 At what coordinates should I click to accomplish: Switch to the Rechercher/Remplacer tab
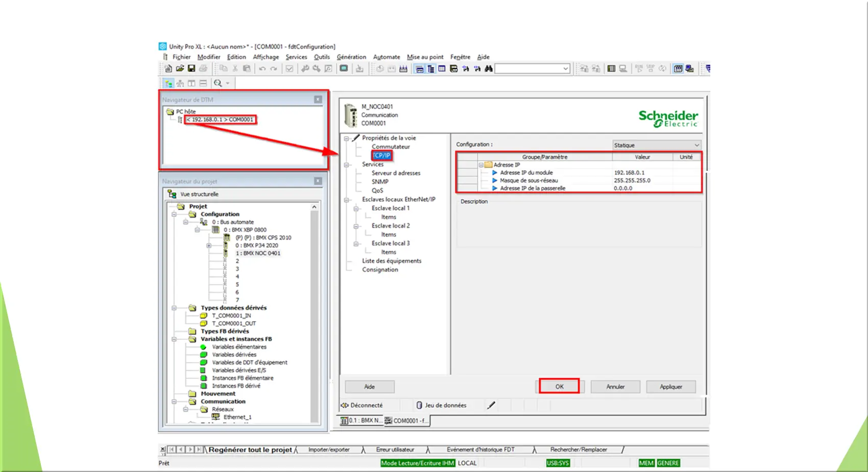[578, 450]
